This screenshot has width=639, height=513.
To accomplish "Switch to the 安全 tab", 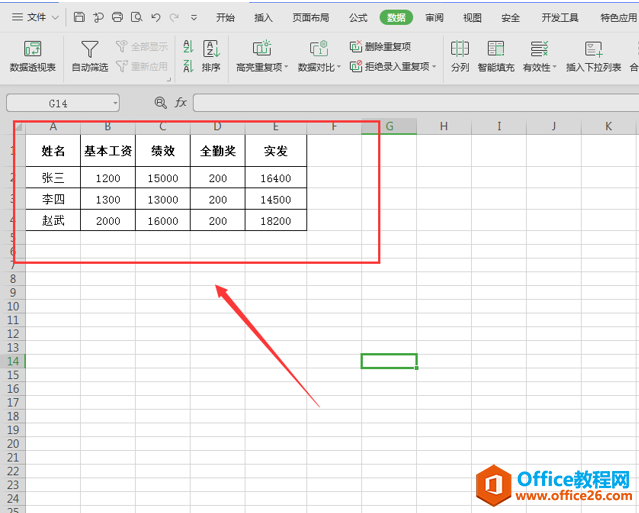I will point(510,18).
